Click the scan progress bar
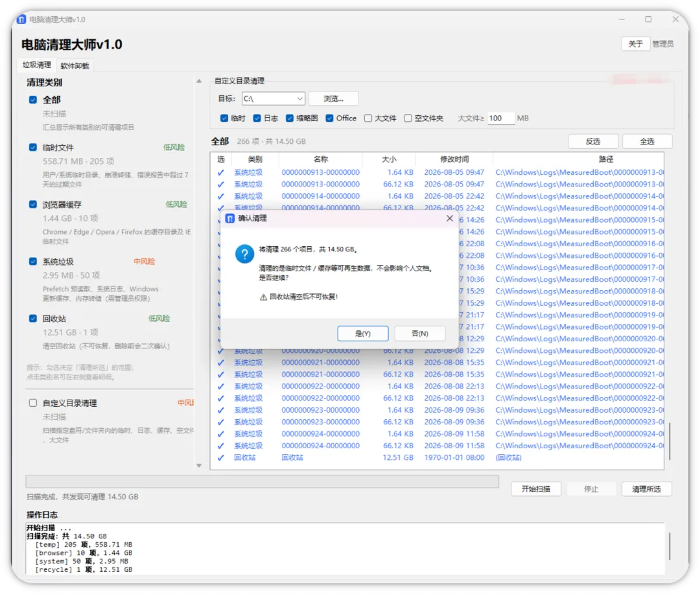This screenshot has width=700, height=594. (x=262, y=481)
